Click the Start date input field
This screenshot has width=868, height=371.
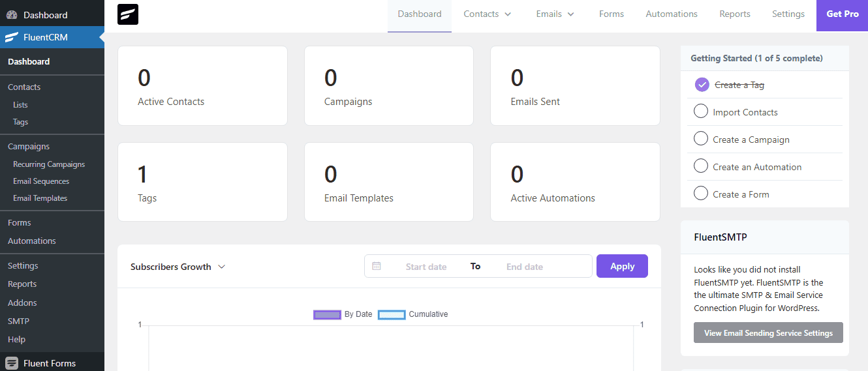[x=426, y=267]
